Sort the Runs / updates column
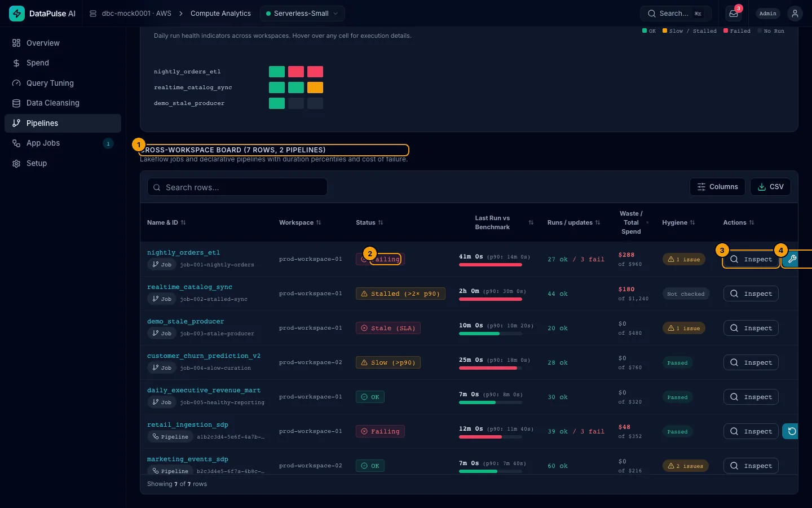 (598, 222)
